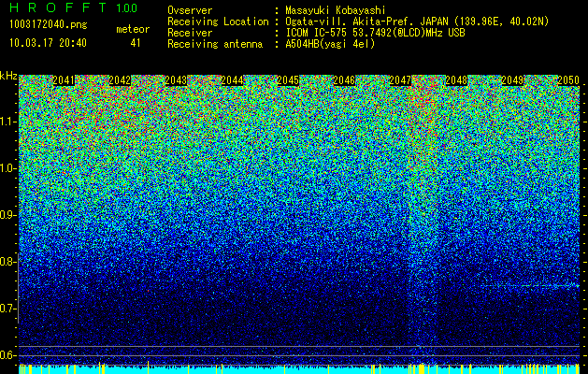The width and height of the screenshot is (588, 374).
Task: Click the 2043 time marker label
Action: pos(176,80)
